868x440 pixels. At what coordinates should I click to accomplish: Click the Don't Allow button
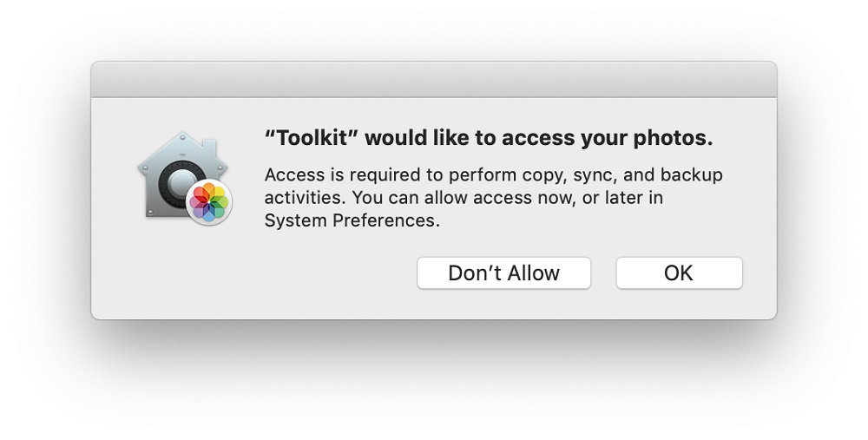503,273
